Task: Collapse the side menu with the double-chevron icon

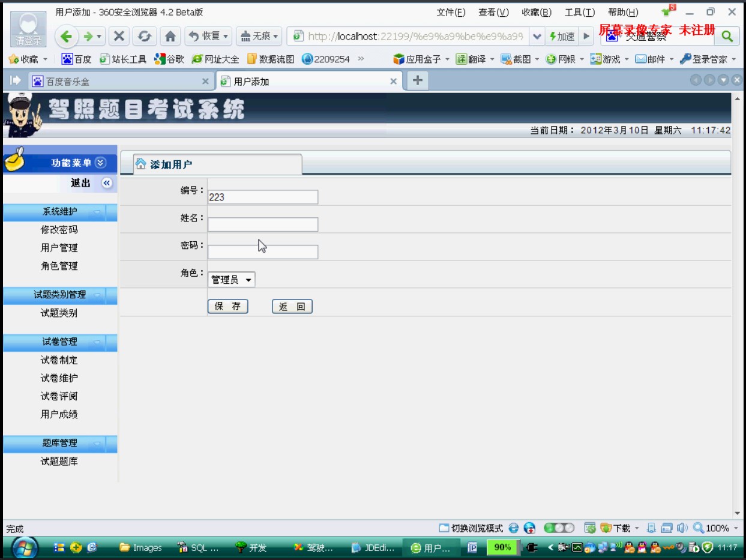Action: pyautogui.click(x=107, y=183)
